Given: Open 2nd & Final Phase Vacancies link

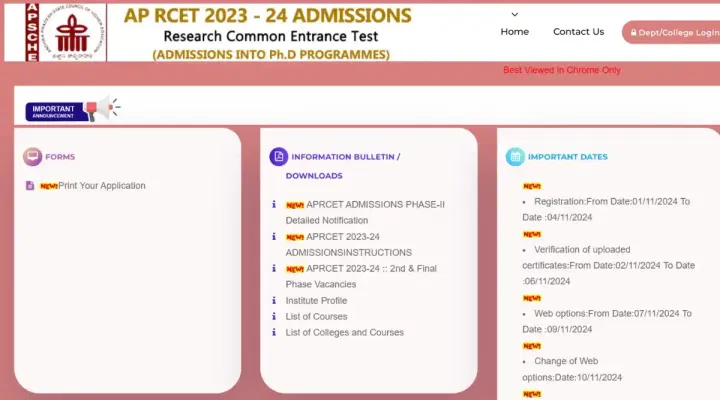Looking at the screenshot, I should [x=361, y=276].
